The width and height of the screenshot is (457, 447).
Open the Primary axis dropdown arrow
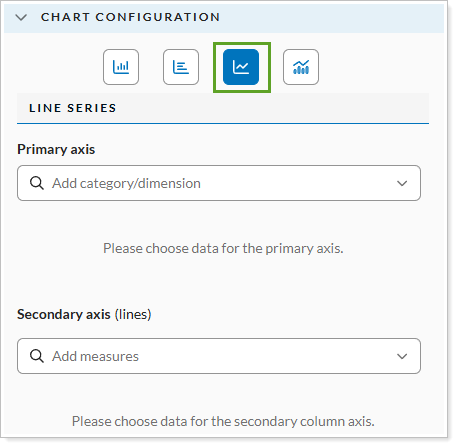[402, 183]
